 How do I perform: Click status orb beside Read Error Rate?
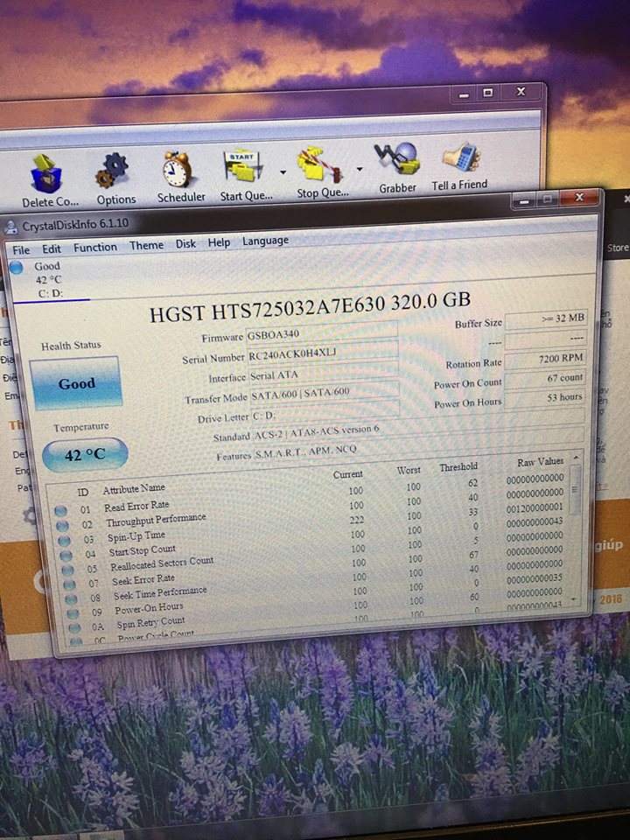pos(60,510)
